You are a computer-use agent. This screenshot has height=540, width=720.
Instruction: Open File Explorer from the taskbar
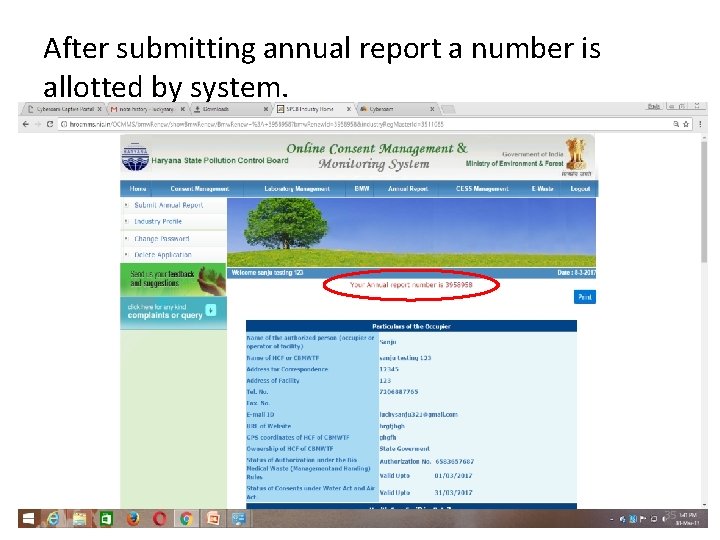pos(79,519)
